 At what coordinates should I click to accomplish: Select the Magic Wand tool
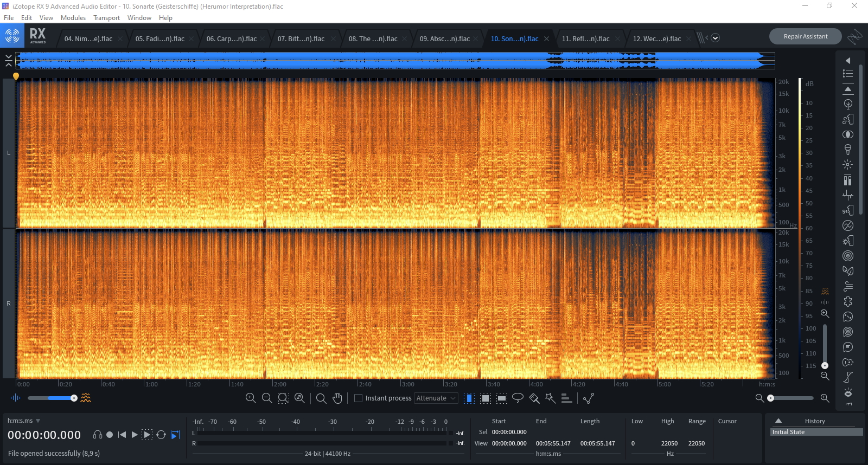(x=550, y=398)
